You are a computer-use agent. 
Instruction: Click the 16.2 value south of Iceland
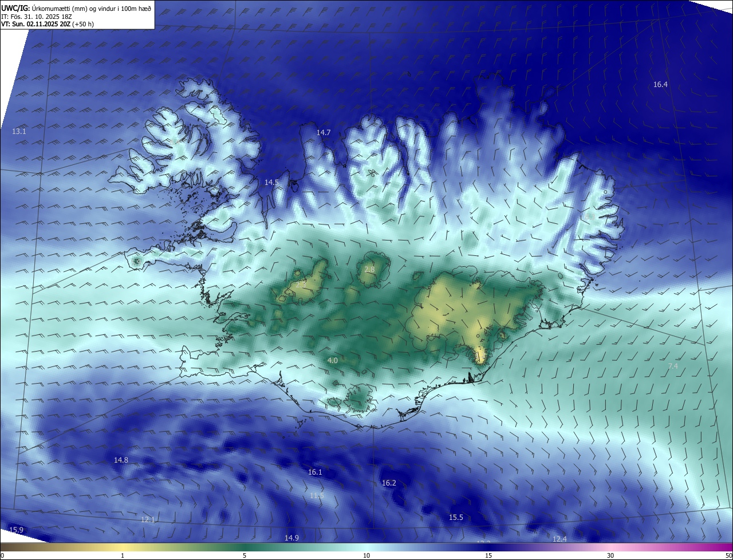(389, 483)
